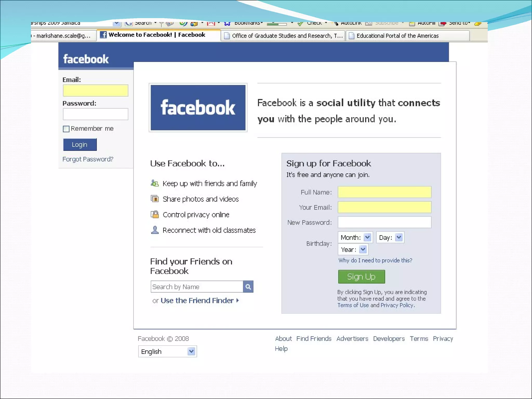Click the Friend search magnifier icon
The image size is (532, 399).
point(248,287)
